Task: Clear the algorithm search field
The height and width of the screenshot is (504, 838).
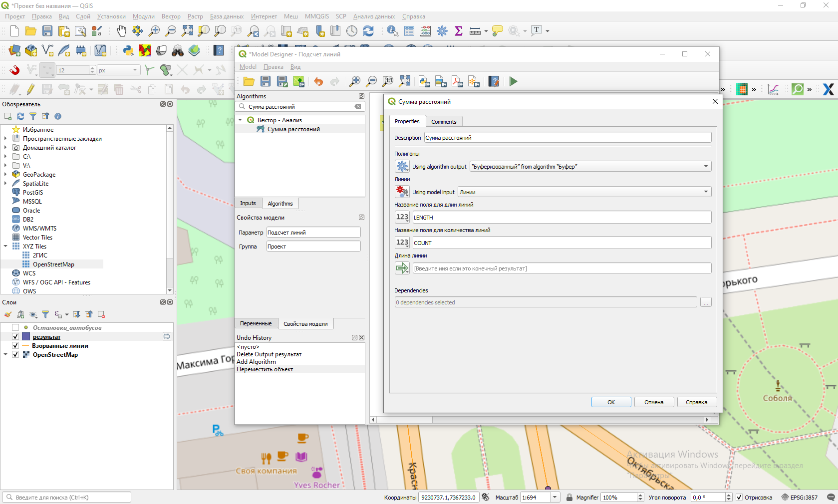Action: click(x=358, y=106)
